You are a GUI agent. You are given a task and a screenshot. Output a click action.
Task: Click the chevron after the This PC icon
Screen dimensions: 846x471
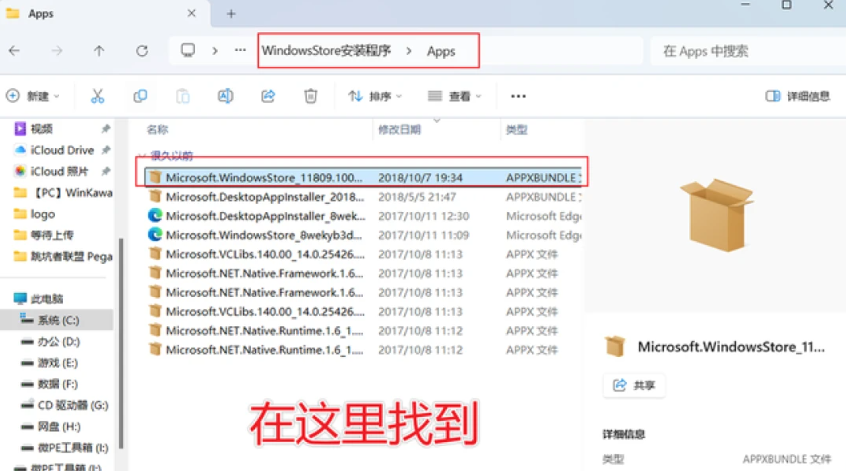coord(215,51)
